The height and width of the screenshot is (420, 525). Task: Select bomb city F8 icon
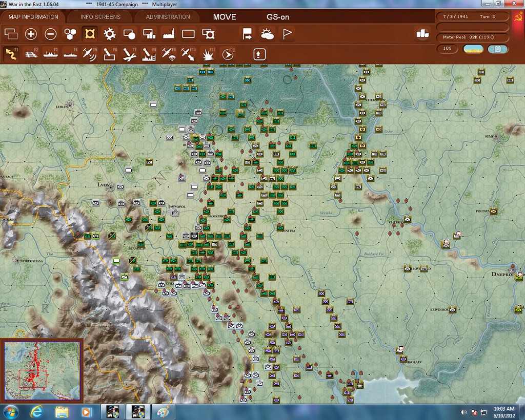coord(149,54)
